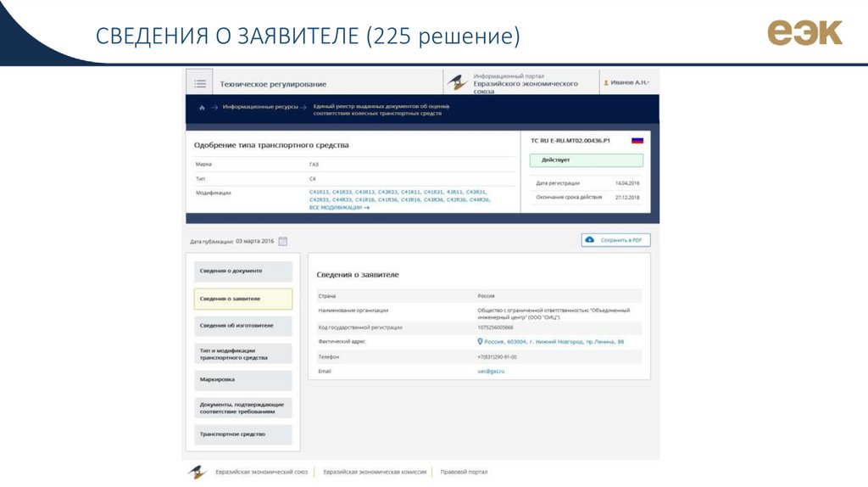
Task: Click the footer Eurasian Union emblem
Action: (x=197, y=472)
